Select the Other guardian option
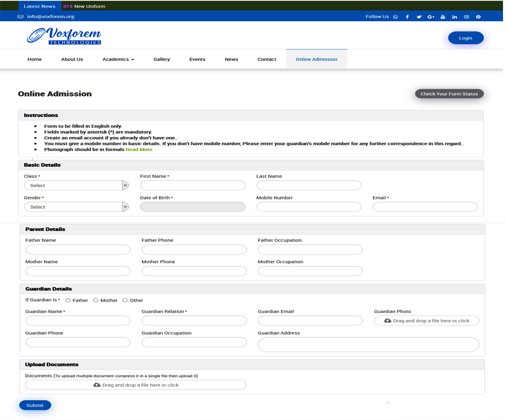The width and height of the screenshot is (506, 420). pos(125,300)
